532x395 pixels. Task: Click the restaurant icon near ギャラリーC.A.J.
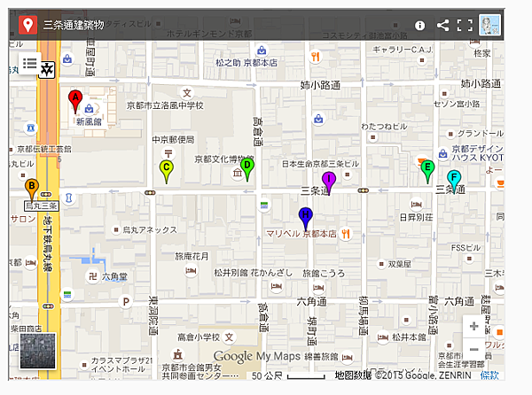(316, 56)
